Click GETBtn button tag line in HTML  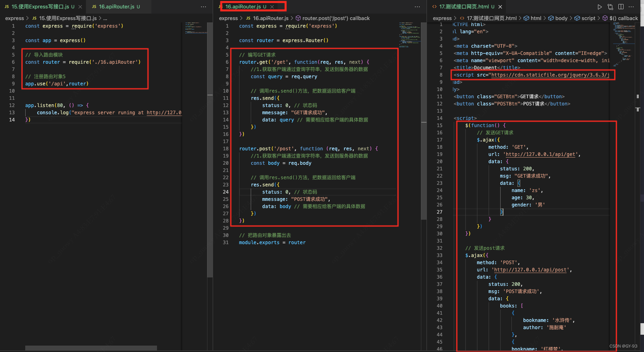point(509,97)
